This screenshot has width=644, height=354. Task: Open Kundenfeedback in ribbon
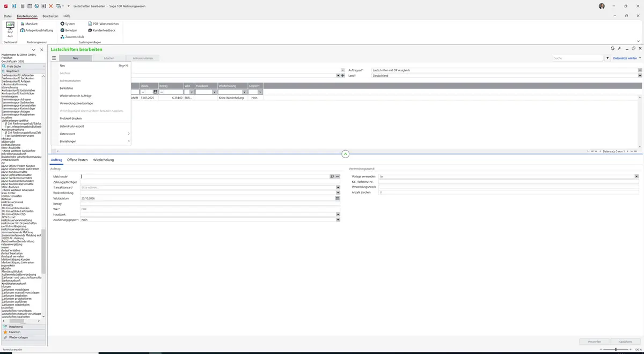point(101,30)
